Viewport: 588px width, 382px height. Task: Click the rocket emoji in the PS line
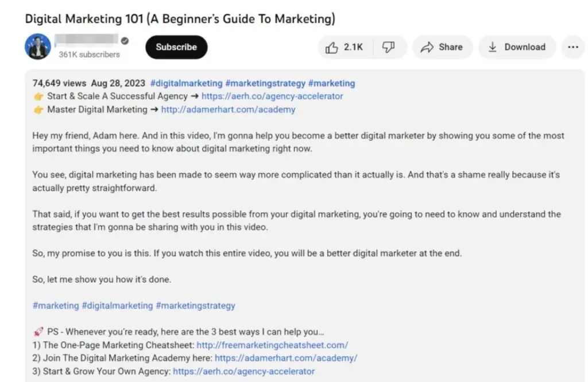click(37, 332)
